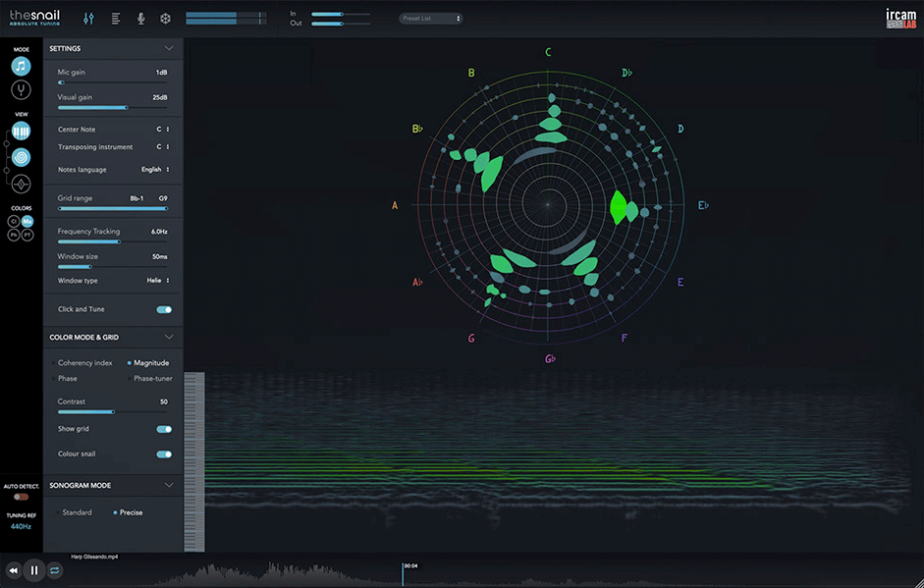
Task: Click the 440Hz tuning reference value
Action: tap(21, 526)
